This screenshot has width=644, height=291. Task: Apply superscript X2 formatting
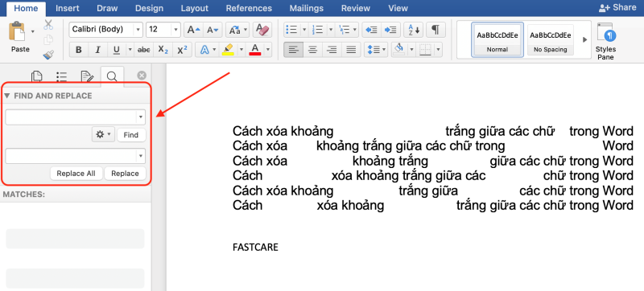[x=182, y=50]
